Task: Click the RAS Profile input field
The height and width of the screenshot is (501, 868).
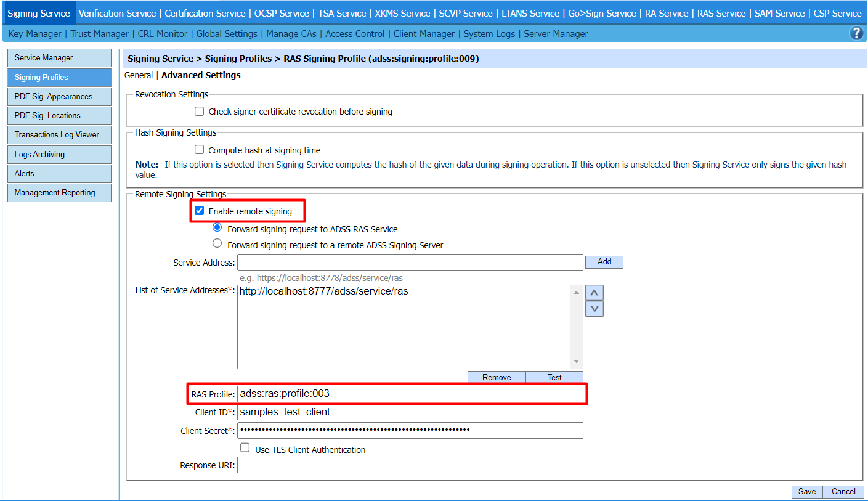Action: [x=410, y=394]
